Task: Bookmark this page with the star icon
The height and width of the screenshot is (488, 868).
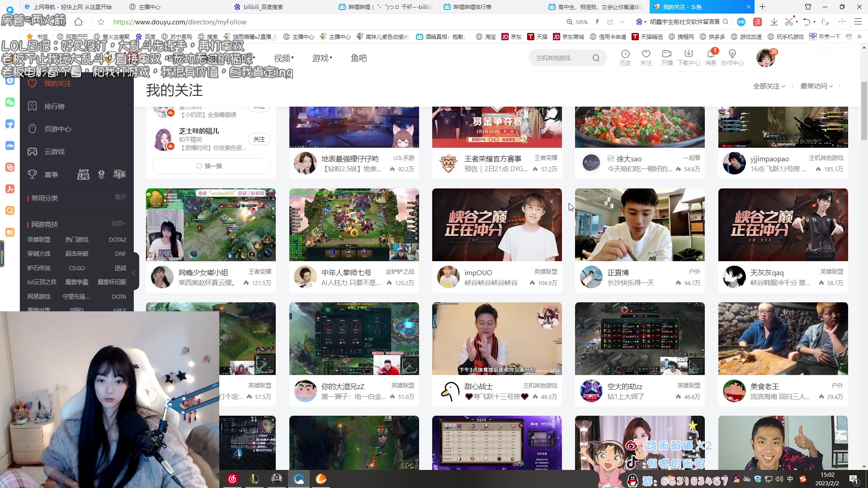Action: pyautogui.click(x=101, y=22)
